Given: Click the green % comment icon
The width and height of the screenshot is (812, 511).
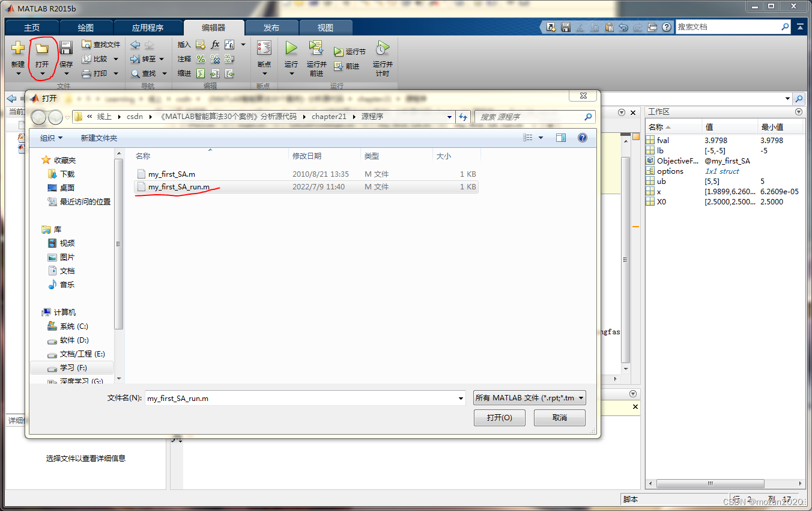Looking at the screenshot, I should coord(201,59).
